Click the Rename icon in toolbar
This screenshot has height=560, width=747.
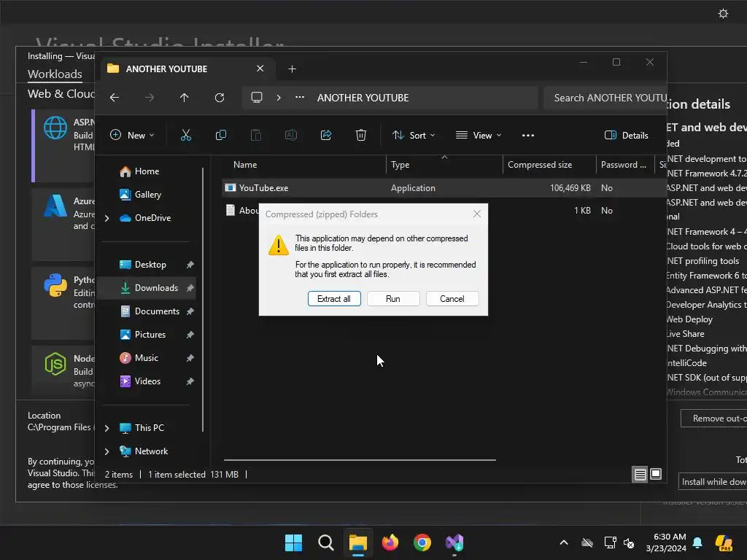[291, 135]
